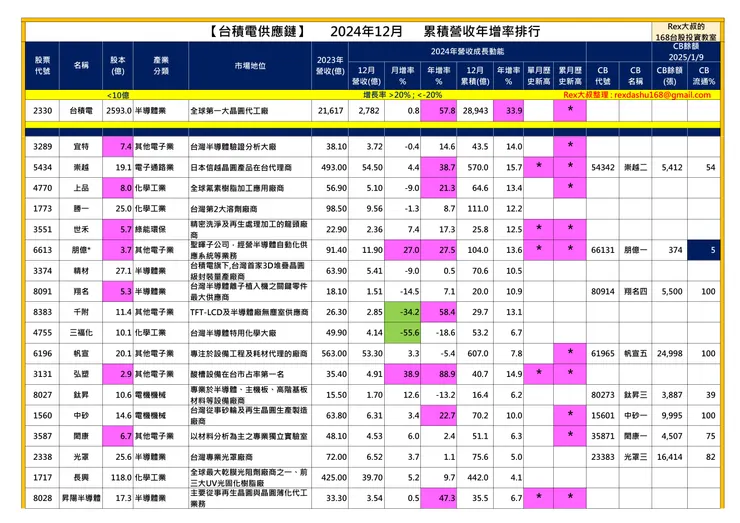The image size is (740, 523).
Task: Click the 24,998 CB balance cell
Action: (669, 354)
